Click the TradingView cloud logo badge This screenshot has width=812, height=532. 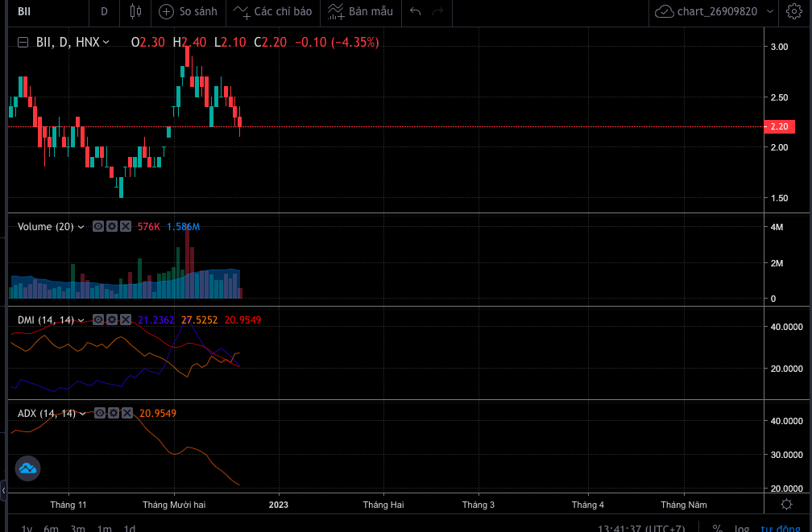pos(27,468)
